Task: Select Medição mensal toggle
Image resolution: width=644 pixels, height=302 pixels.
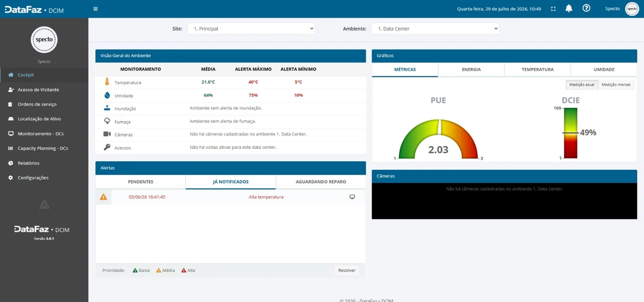Action: [x=616, y=84]
